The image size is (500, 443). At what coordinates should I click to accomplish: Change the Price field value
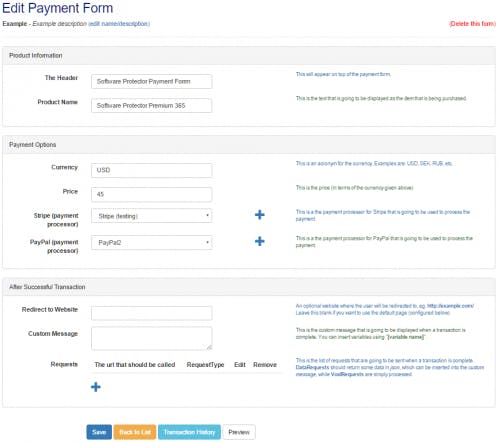point(152,194)
